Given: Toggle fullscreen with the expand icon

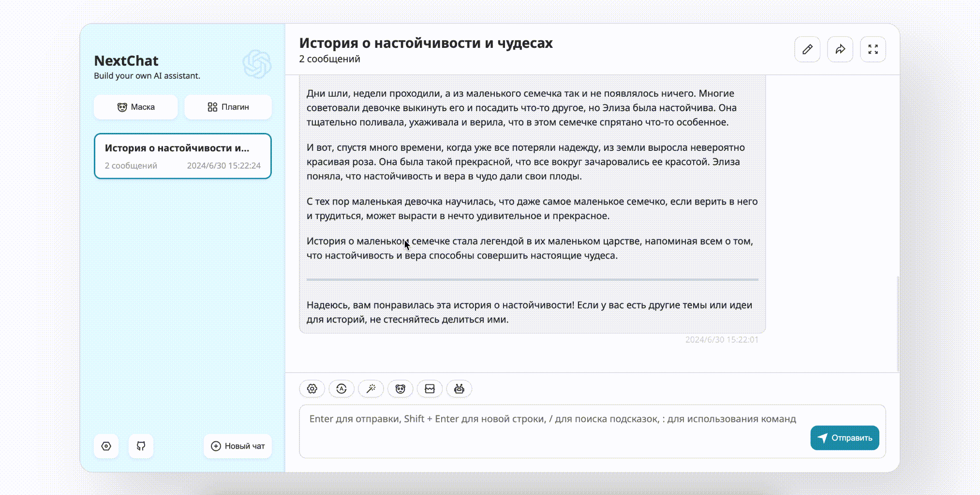Looking at the screenshot, I should click(x=873, y=49).
